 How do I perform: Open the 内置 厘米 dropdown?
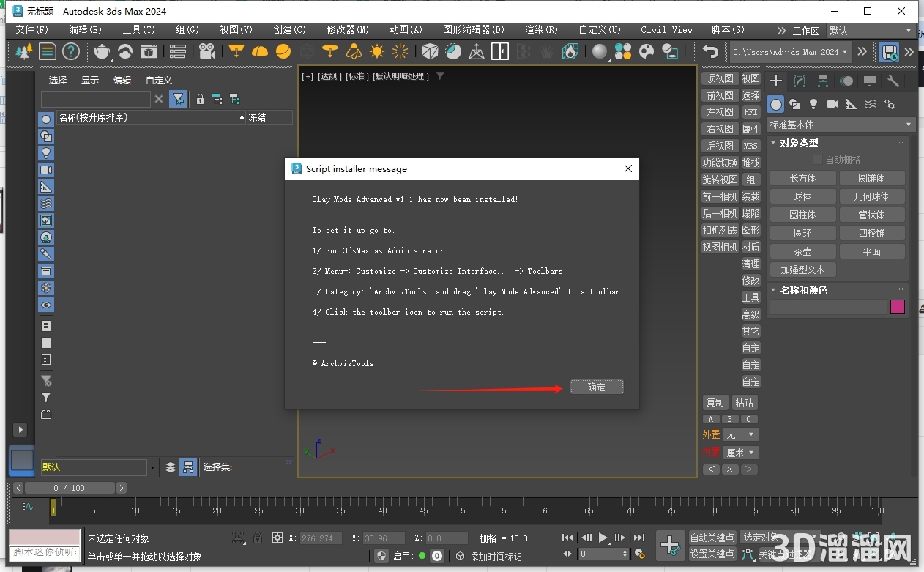coord(740,453)
